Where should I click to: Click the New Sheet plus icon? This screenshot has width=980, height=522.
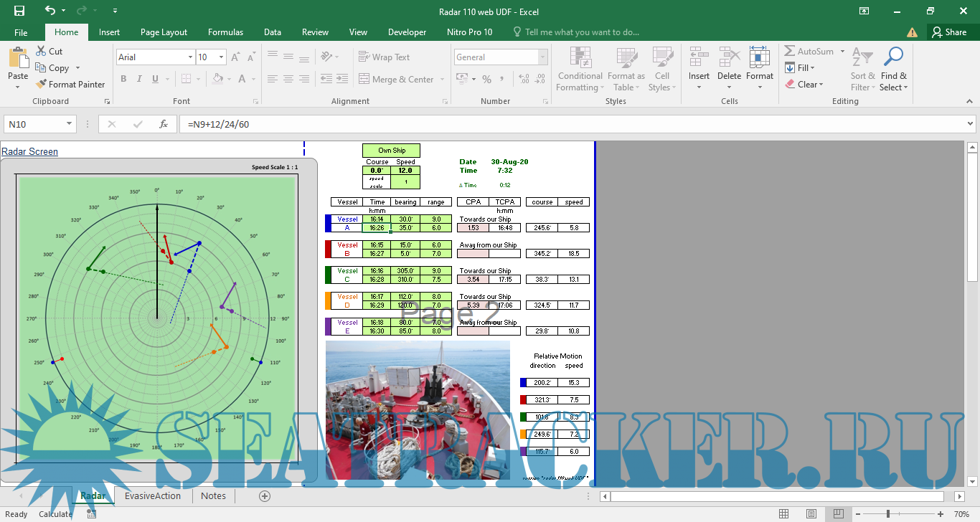265,495
